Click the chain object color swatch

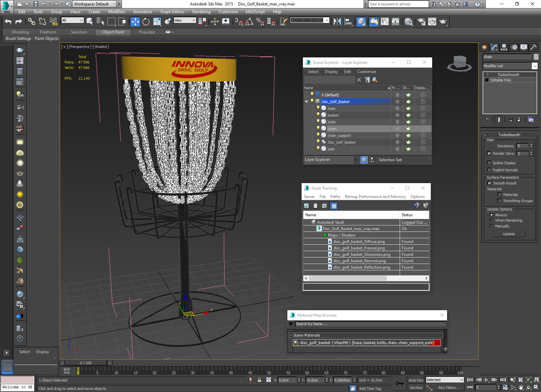tap(536, 57)
